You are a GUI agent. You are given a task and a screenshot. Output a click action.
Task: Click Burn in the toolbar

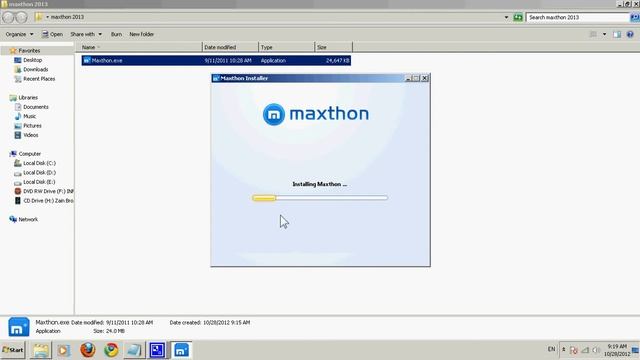point(116,34)
